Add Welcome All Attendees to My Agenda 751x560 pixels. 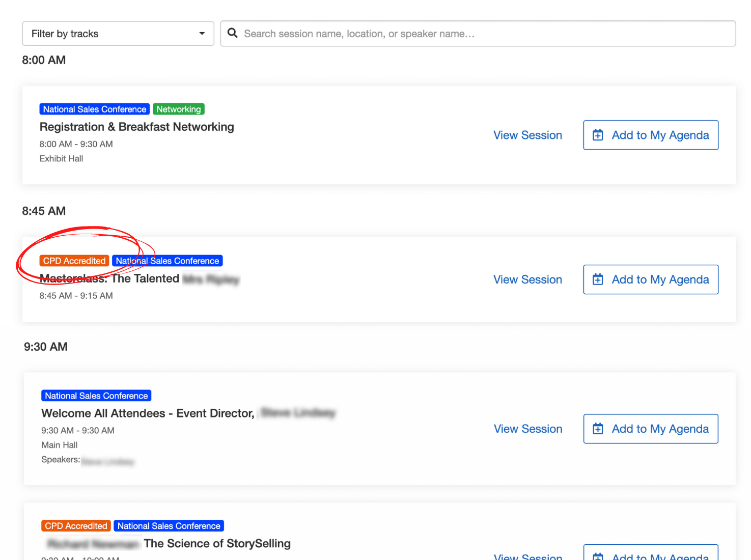click(651, 429)
